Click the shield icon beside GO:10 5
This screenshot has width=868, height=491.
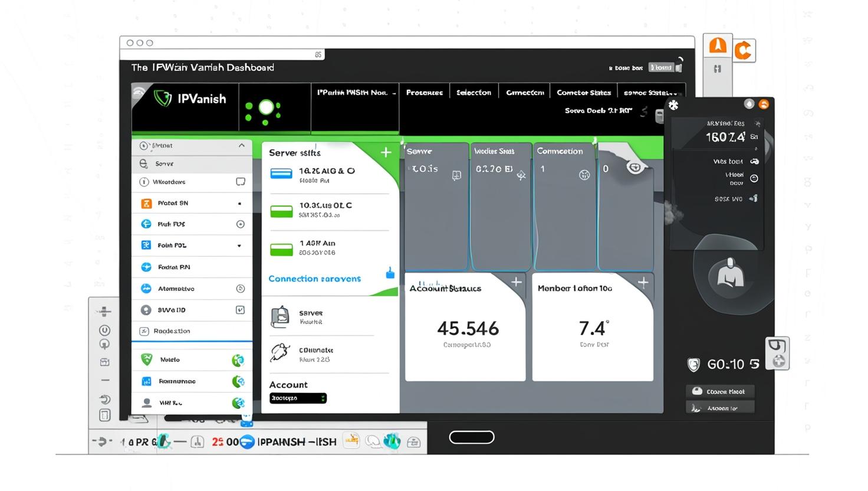click(x=694, y=364)
